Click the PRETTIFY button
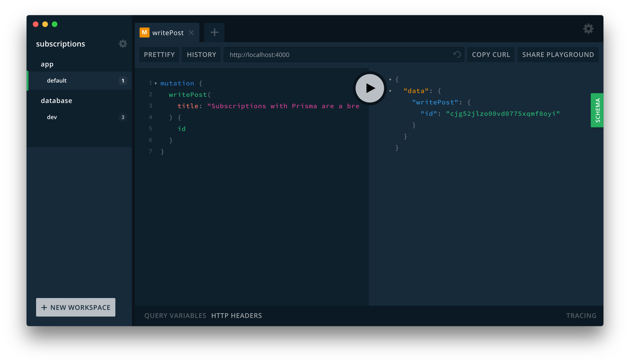 click(159, 55)
